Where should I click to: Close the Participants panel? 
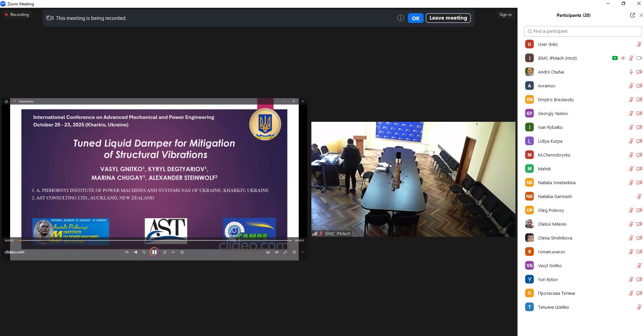641,15
